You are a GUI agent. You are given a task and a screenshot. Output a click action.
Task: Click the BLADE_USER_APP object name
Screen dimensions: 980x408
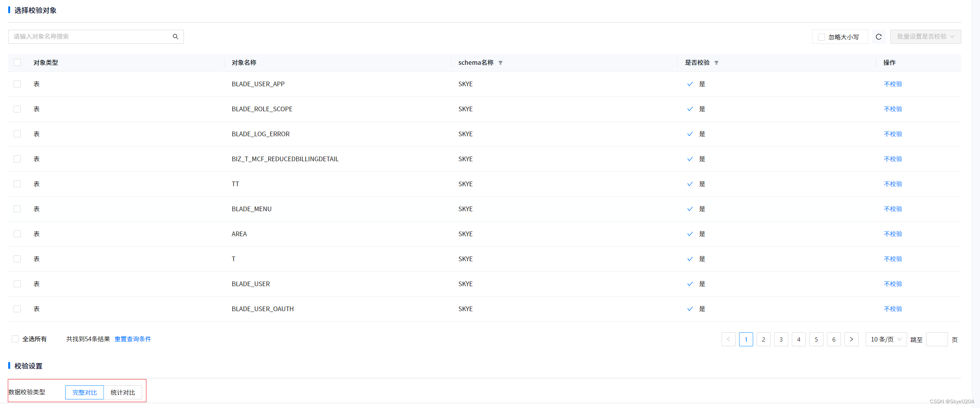(258, 84)
